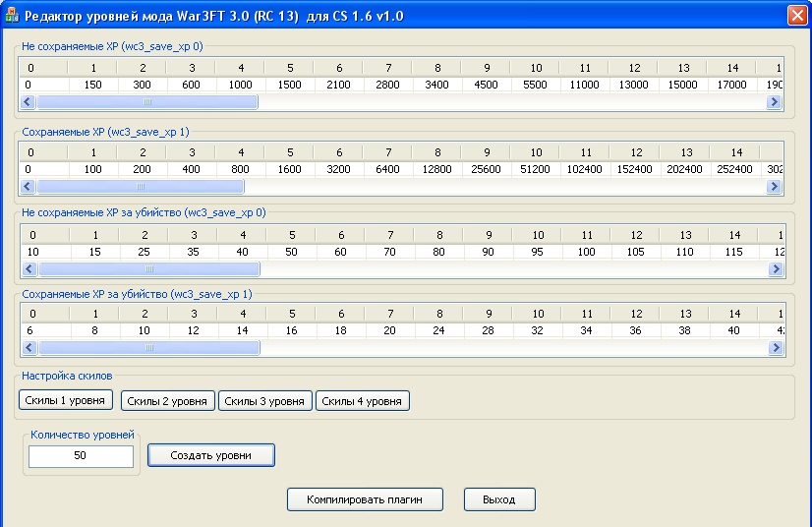Click left scroll arrow of non-saved kill XP table
812x527 pixels.
tap(29, 268)
